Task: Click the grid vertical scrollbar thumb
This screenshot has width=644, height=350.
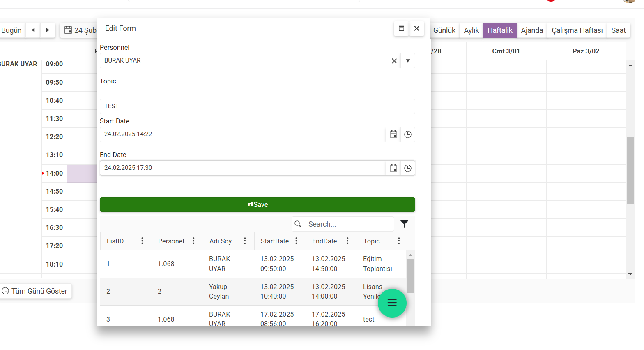Action: pyautogui.click(x=410, y=276)
